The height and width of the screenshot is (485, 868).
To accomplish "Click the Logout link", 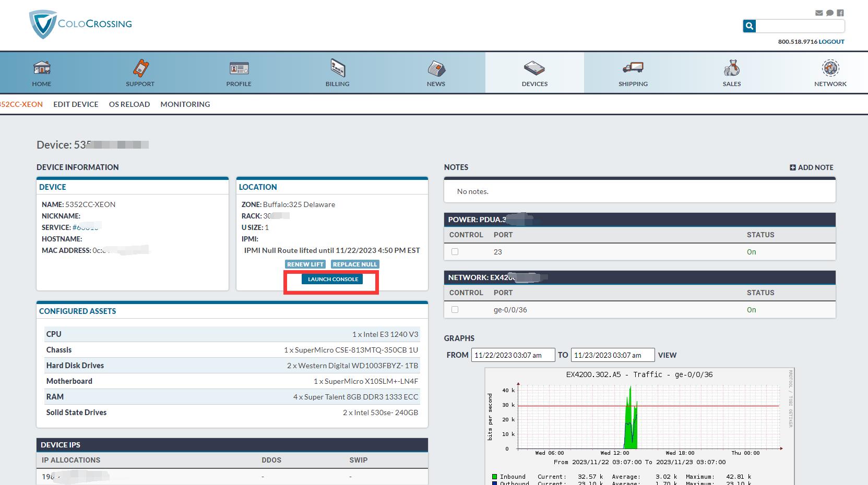I will (x=831, y=42).
